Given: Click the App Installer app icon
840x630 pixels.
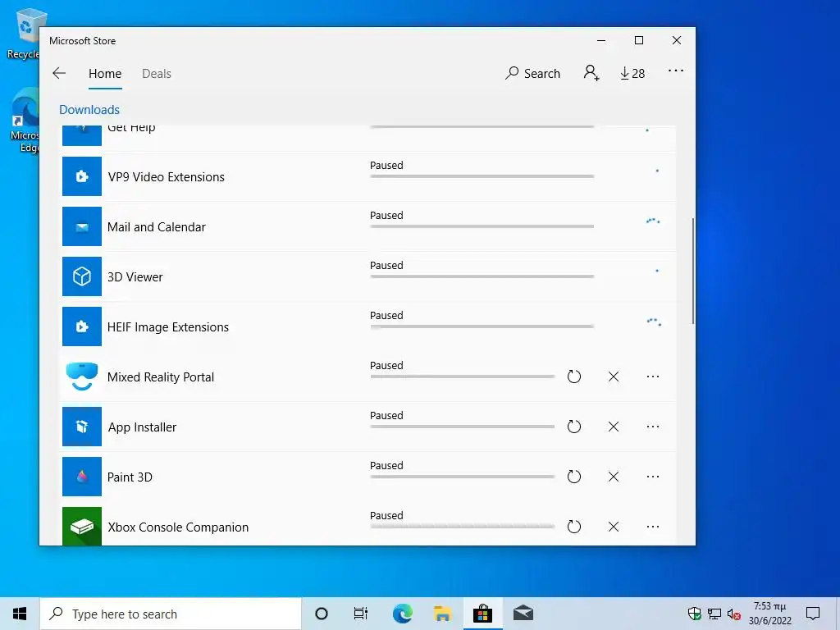Looking at the screenshot, I should 82,427.
